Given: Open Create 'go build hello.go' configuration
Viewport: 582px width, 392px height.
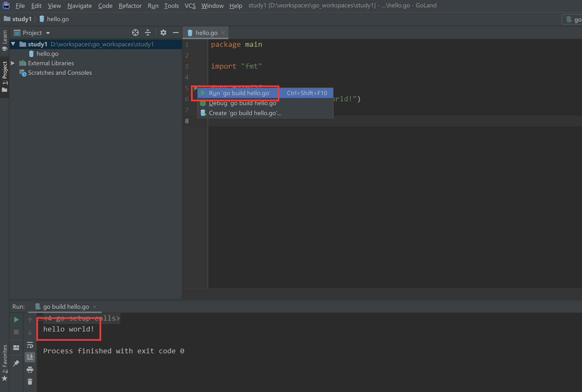Looking at the screenshot, I should click(x=245, y=113).
